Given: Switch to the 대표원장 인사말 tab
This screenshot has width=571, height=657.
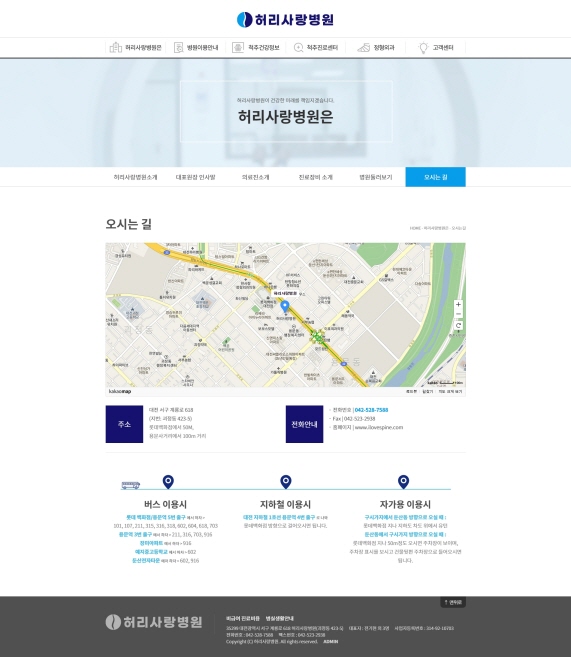Looking at the screenshot, I should [196, 177].
